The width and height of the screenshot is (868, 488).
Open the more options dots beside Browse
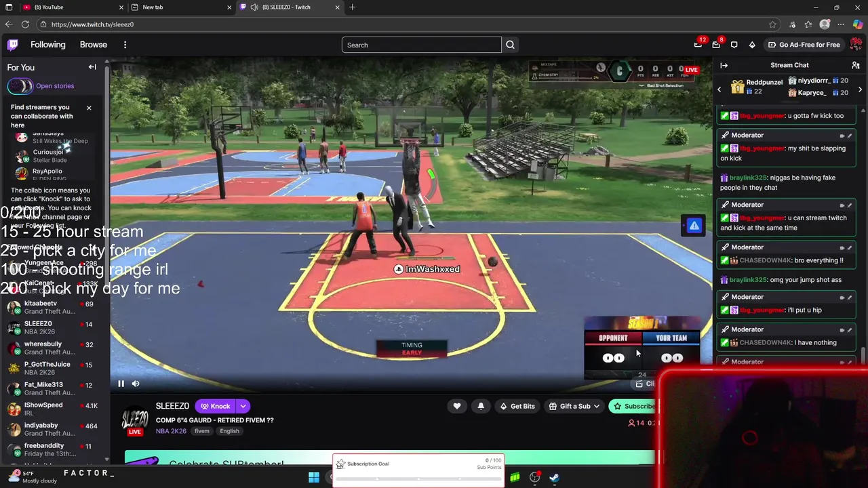pos(125,45)
